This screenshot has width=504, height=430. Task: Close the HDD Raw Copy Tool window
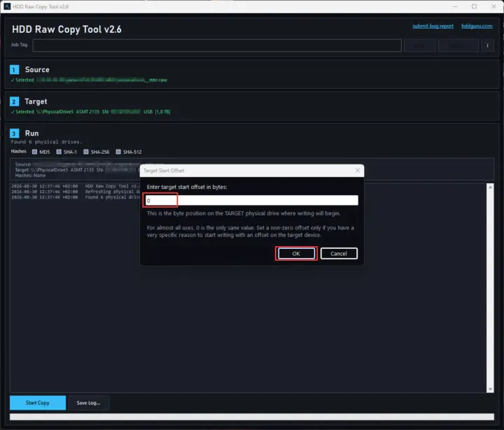[x=493, y=6]
